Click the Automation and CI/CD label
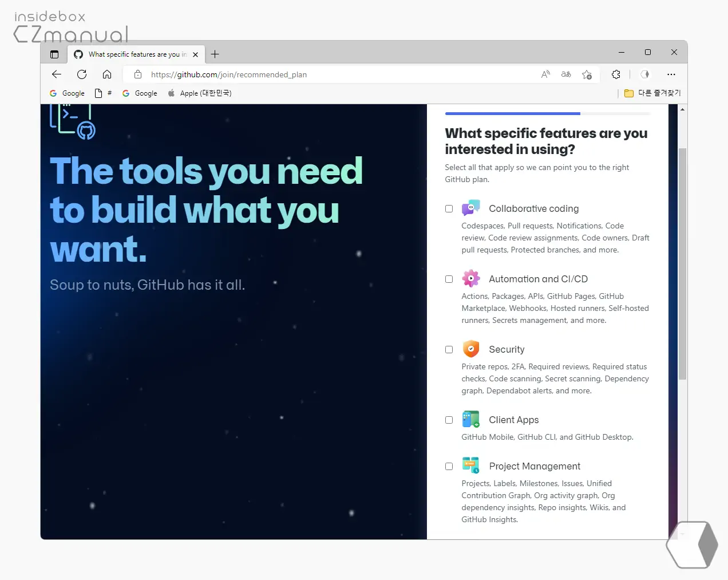The image size is (728, 580). (539, 279)
